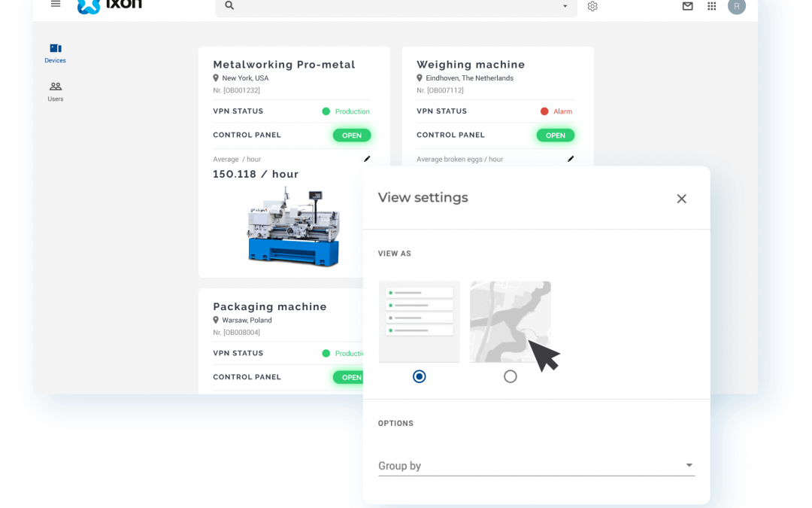812x508 pixels.
Task: Click the list view thumbnail
Action: click(x=419, y=321)
